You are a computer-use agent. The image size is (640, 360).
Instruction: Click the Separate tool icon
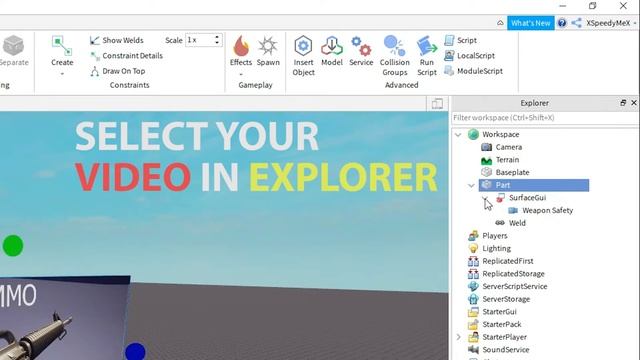pyautogui.click(x=13, y=45)
